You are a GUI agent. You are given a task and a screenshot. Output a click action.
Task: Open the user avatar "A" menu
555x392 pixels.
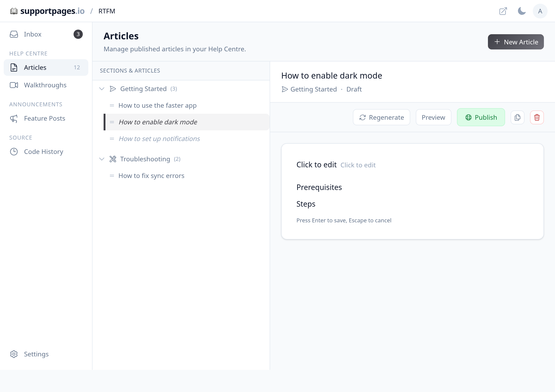coord(540,11)
